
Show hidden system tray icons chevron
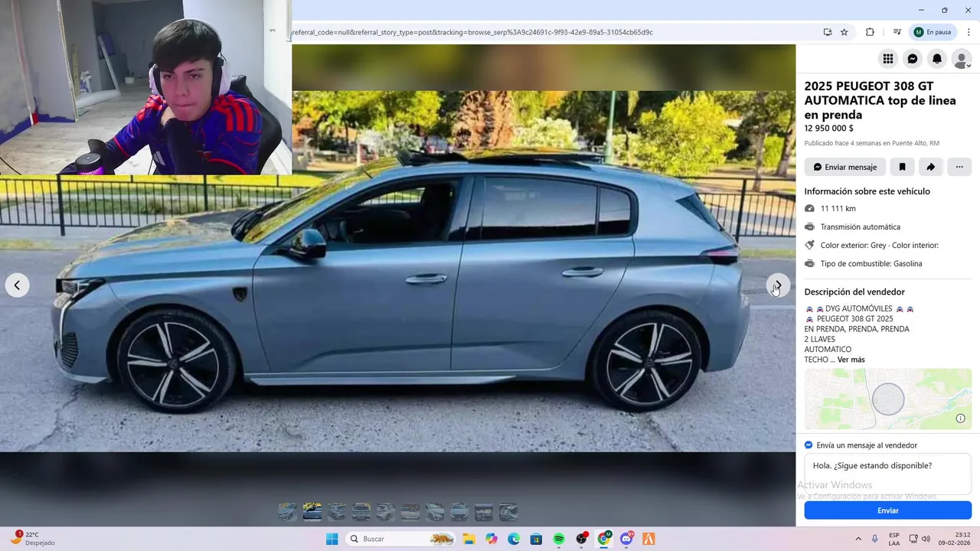857,539
